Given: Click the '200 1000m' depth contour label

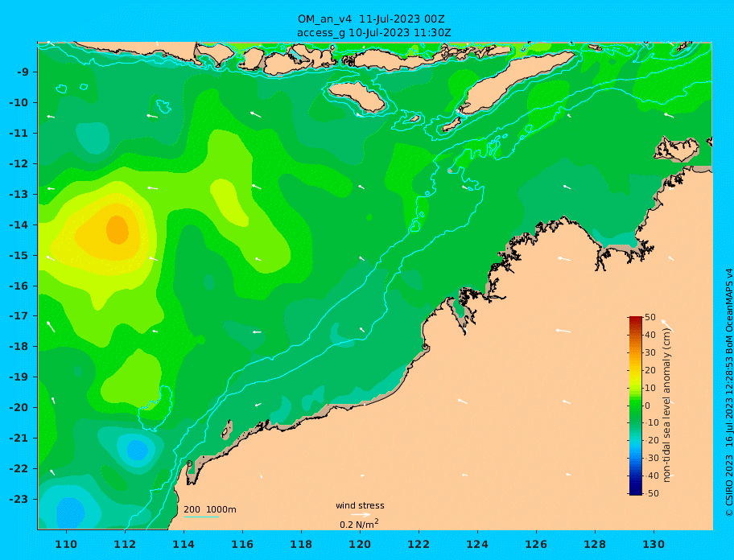Looking at the screenshot, I should [210, 509].
